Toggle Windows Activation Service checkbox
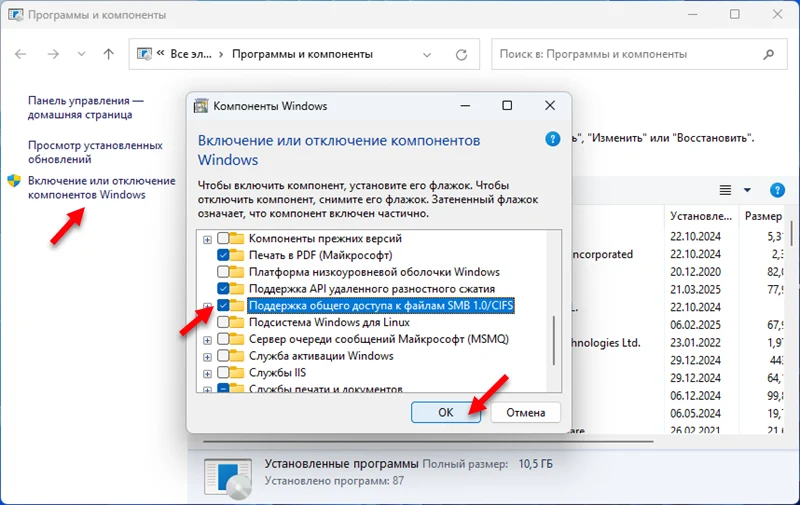800x505 pixels. click(223, 356)
